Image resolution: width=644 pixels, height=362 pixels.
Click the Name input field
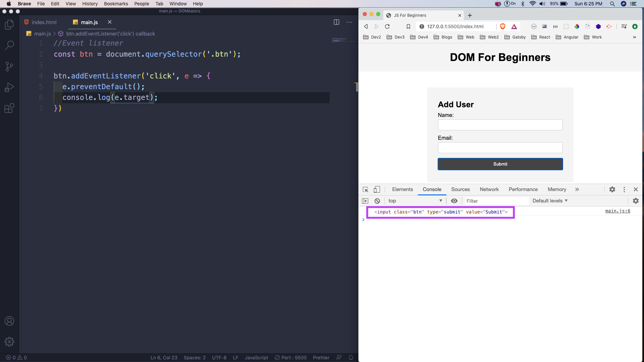coord(500,125)
